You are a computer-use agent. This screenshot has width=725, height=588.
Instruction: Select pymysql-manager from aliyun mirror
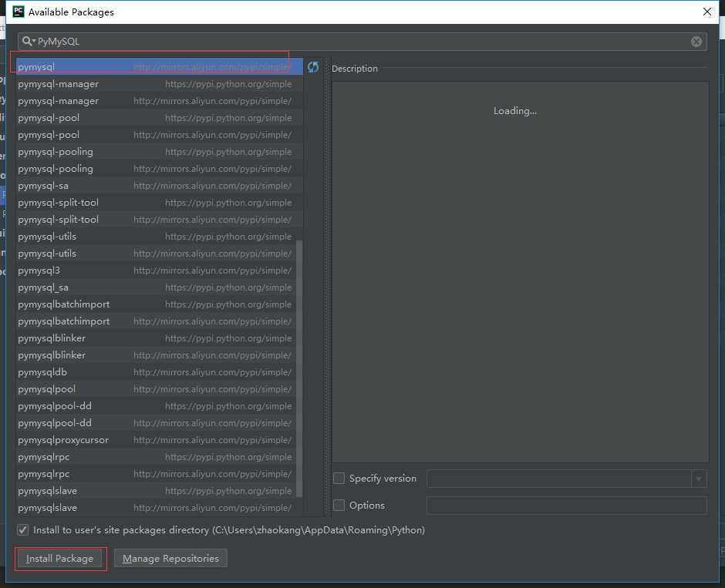click(160, 101)
